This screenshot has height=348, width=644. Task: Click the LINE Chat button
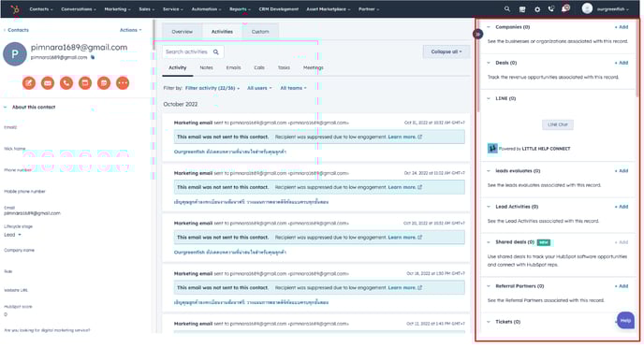pos(557,124)
